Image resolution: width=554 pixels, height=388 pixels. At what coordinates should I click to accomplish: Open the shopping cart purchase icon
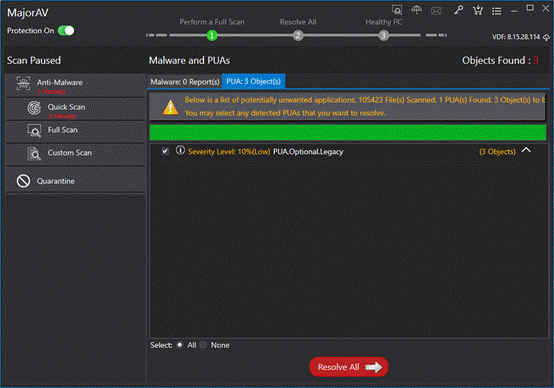pyautogui.click(x=478, y=11)
